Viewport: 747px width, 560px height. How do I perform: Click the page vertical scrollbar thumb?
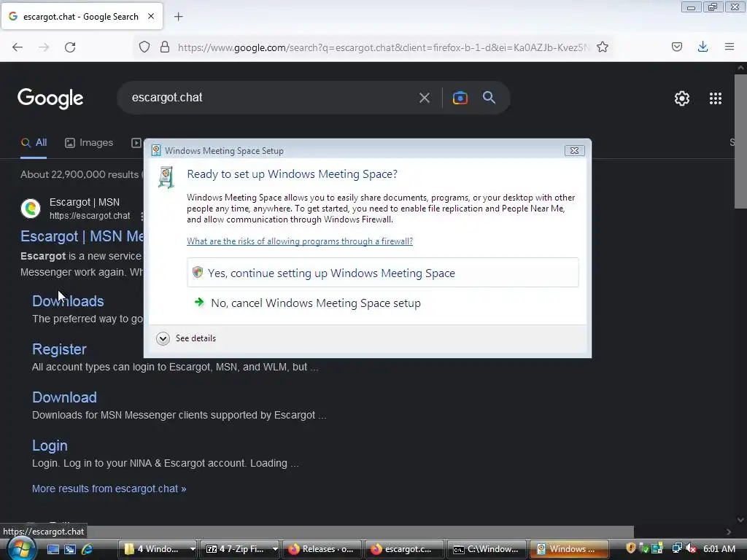pos(740,141)
